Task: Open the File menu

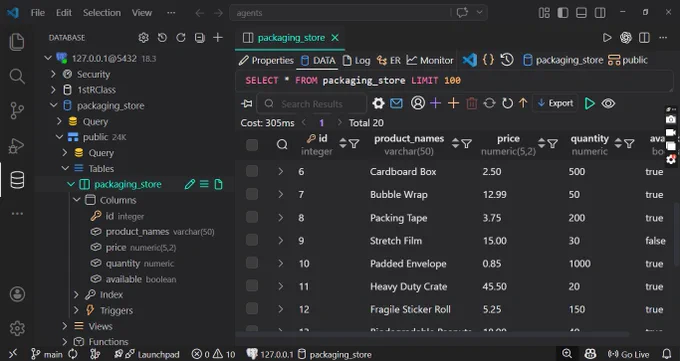Action: pos(38,13)
